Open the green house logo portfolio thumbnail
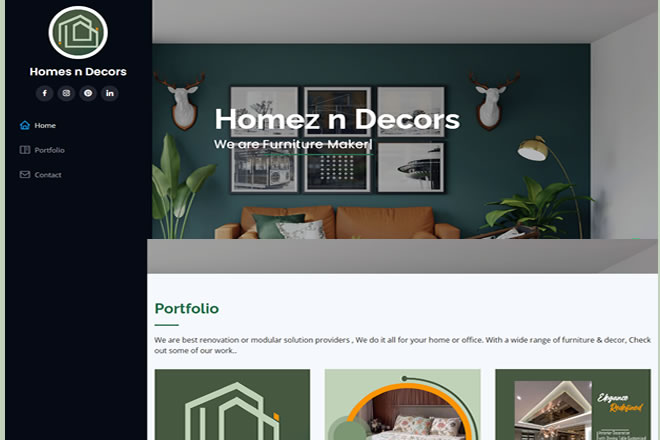The height and width of the screenshot is (440, 660). 232,405
